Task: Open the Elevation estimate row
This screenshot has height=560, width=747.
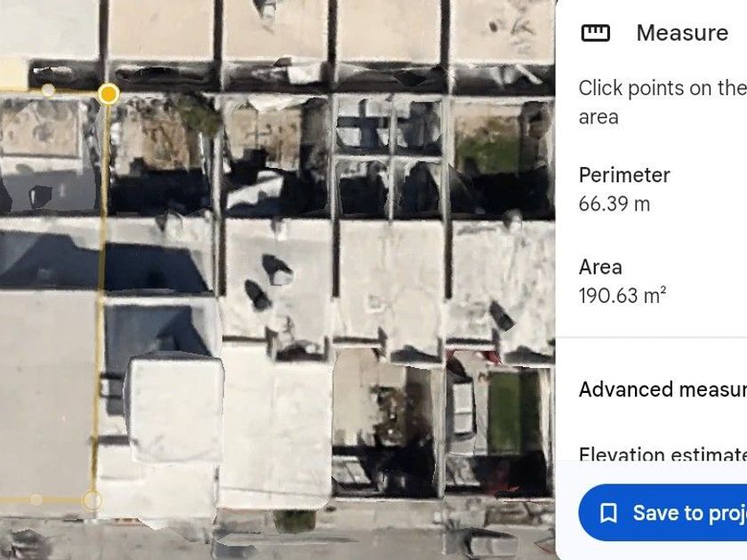Action: coord(663,454)
